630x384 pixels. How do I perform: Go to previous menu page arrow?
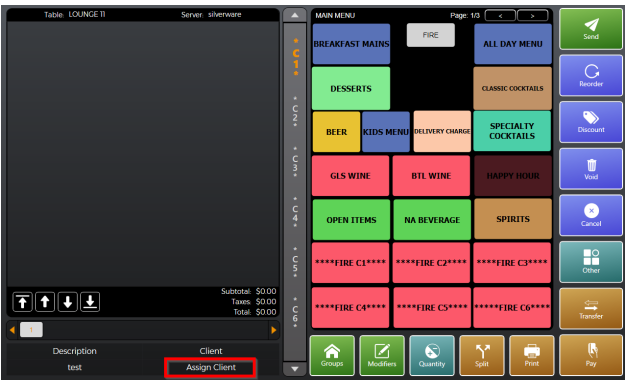click(500, 16)
